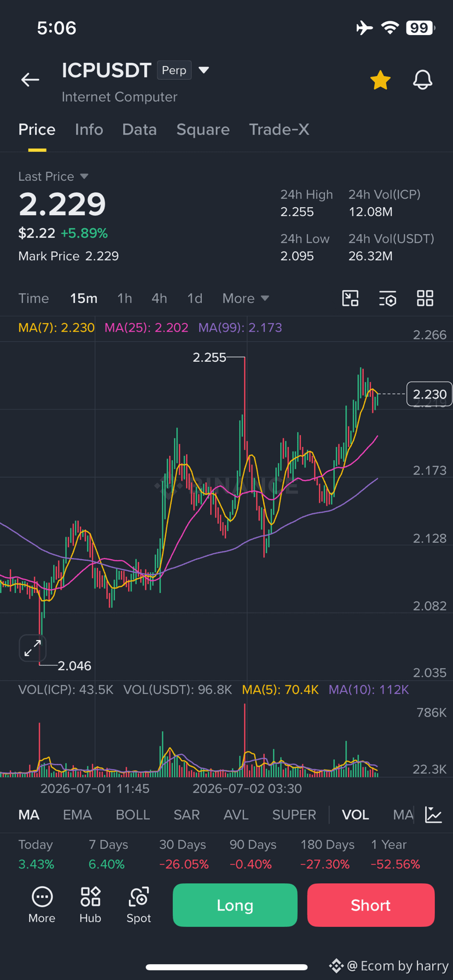Enable the AVL indicator
This screenshot has width=453, height=980.
[236, 815]
